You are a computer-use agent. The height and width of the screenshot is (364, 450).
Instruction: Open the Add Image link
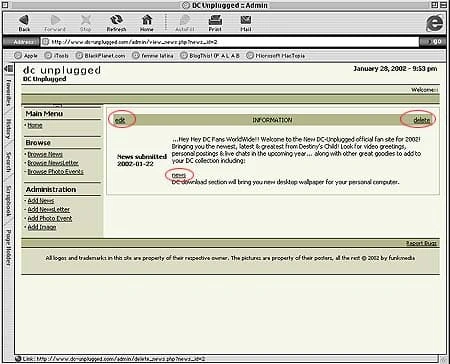click(42, 227)
